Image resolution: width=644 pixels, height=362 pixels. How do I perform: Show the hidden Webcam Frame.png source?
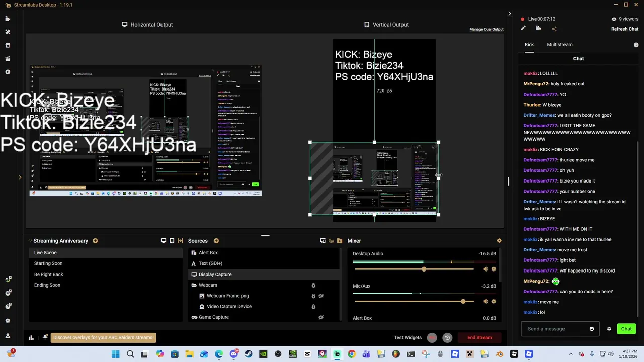321,296
